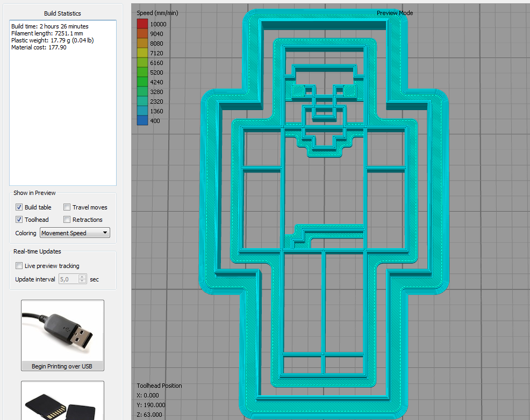Viewport: 530px width, 420px height.
Task: Enable Travel moves in preview
Action: point(67,207)
